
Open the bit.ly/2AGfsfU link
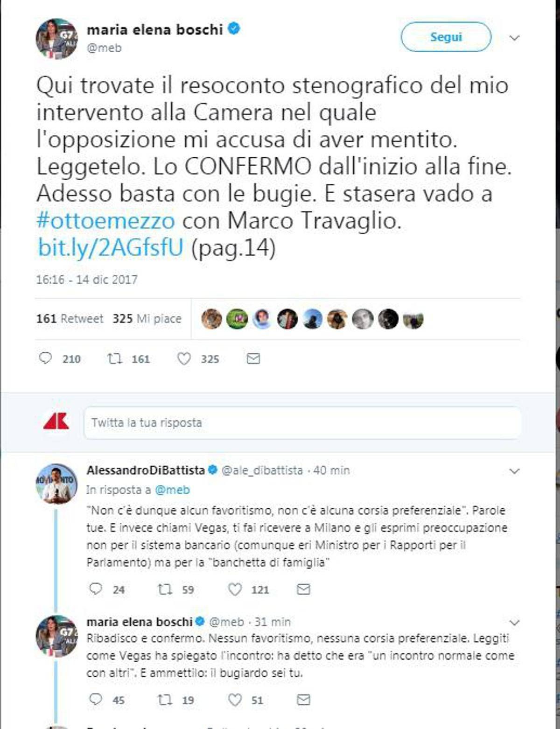click(111, 247)
